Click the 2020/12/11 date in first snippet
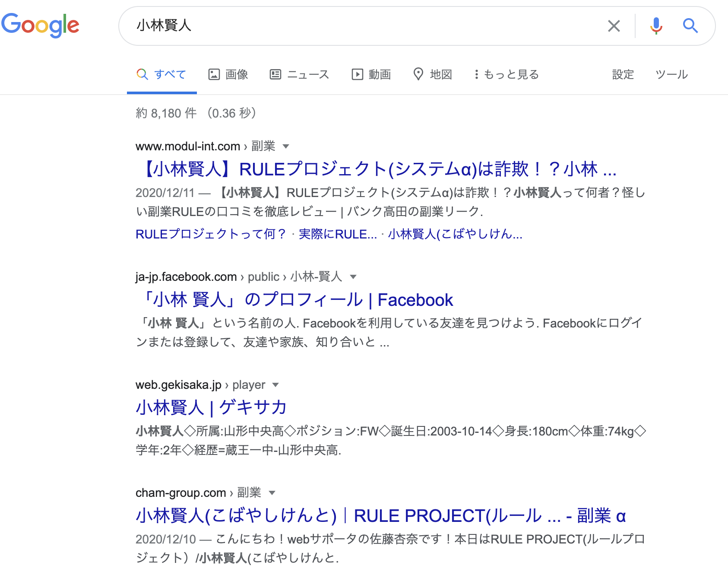 (165, 193)
